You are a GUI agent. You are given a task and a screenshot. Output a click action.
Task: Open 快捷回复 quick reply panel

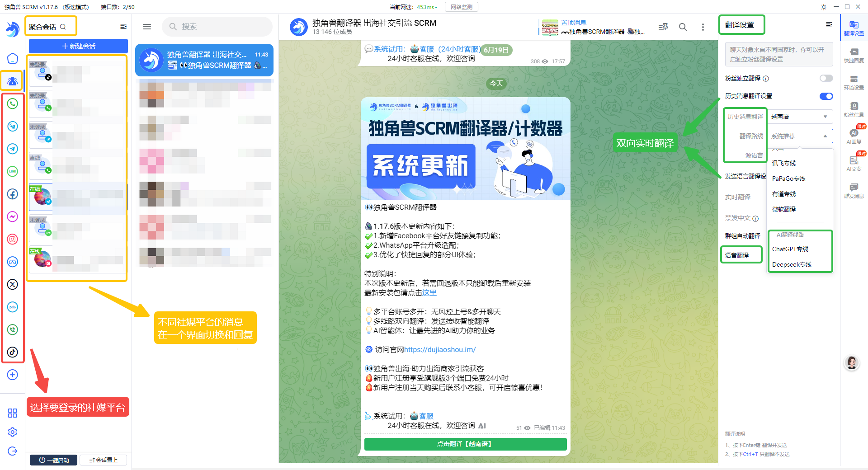(x=854, y=55)
